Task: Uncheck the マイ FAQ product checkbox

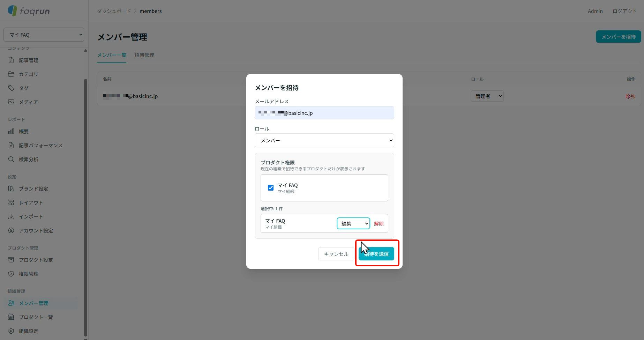Action: point(271,188)
